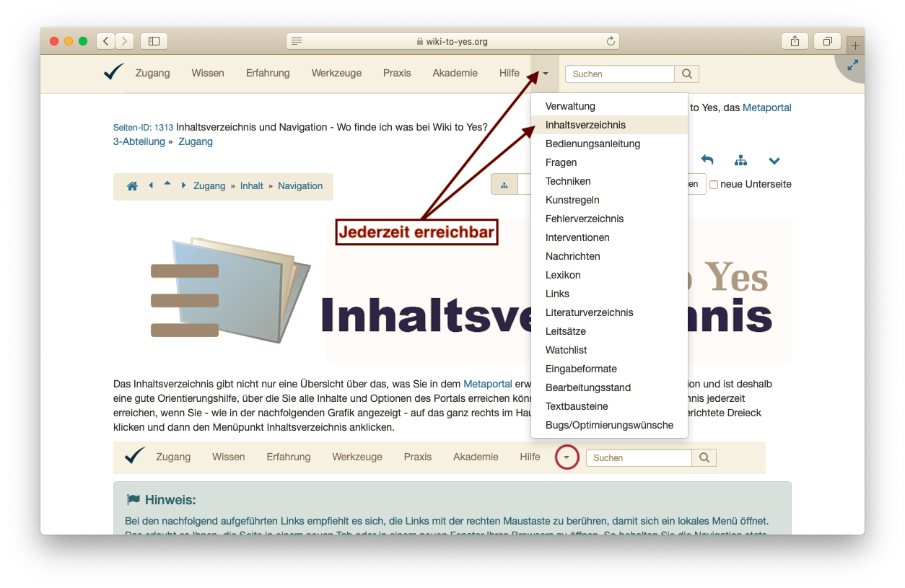Open the Metaportal link in the body text
Screen dimensions: 905x588
pos(487,384)
